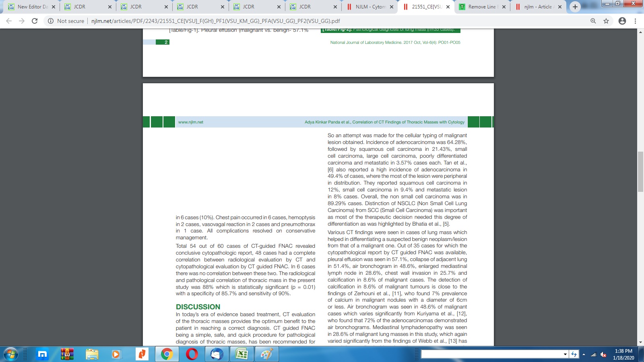The image size is (644, 362).
Task: Switch to the njlm - Article tab
Action: tap(538, 7)
